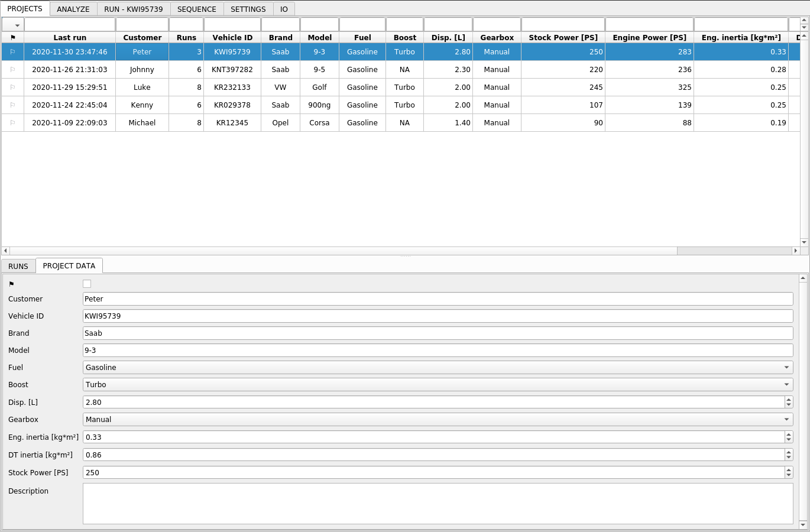Open the Gearbox dropdown
The width and height of the screenshot is (810, 532).
(787, 419)
